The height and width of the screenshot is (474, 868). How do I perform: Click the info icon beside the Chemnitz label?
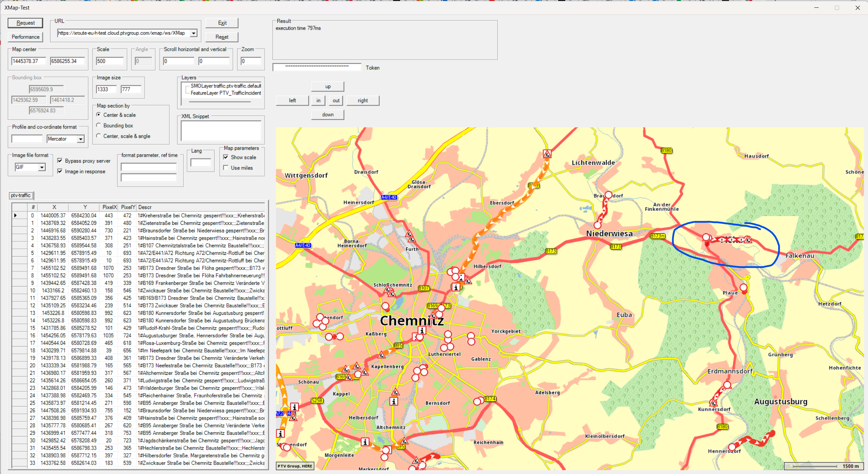[422, 330]
